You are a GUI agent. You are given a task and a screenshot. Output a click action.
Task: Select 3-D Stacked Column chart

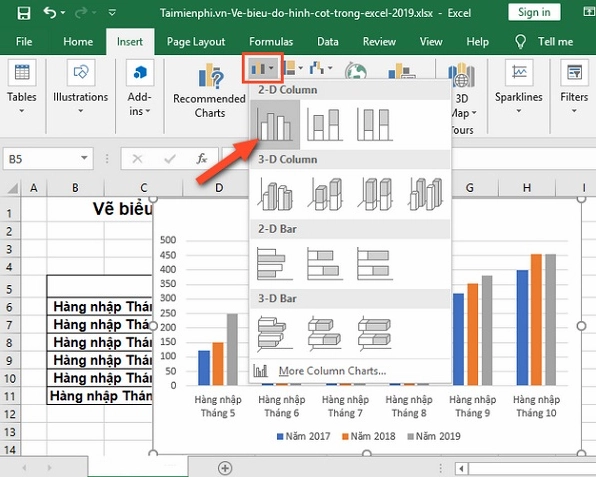coord(325,194)
